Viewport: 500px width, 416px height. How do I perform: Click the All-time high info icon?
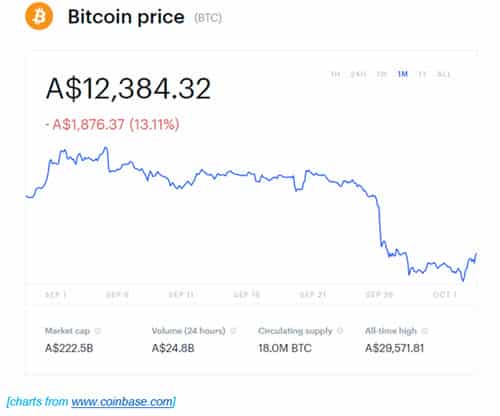[425, 331]
